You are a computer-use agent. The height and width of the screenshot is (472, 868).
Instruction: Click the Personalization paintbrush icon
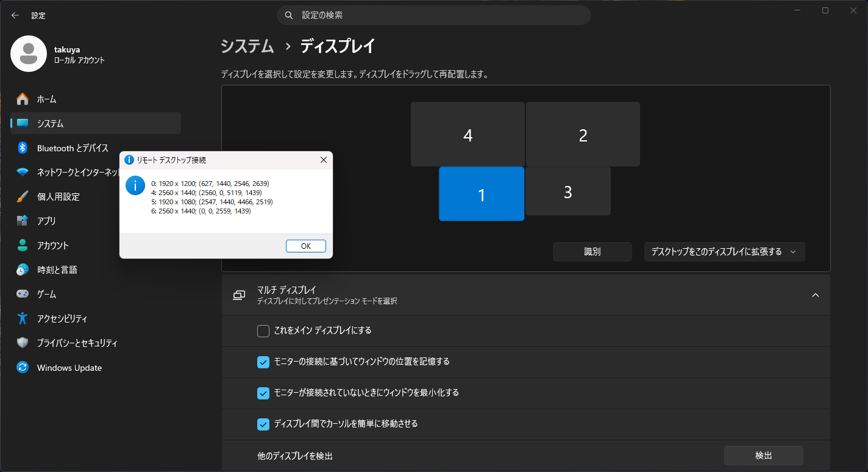click(23, 196)
